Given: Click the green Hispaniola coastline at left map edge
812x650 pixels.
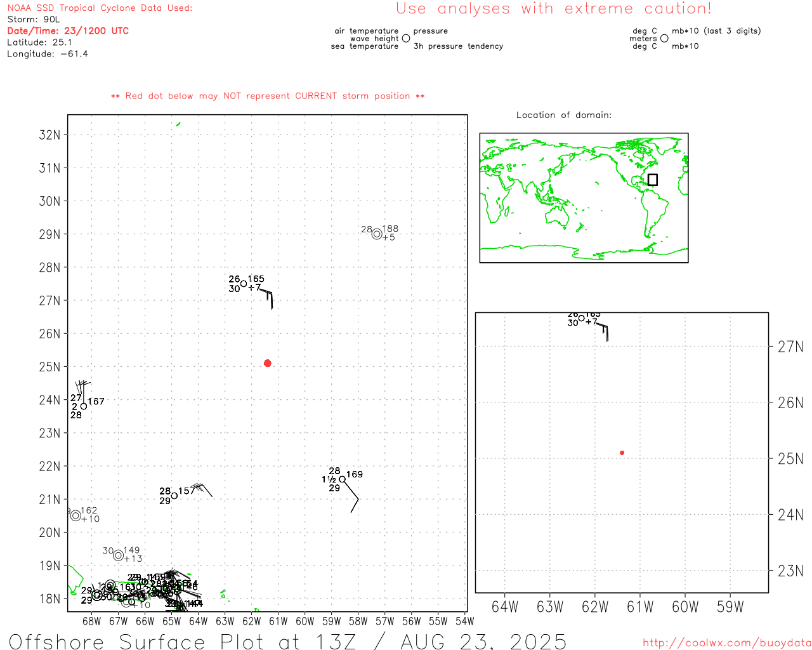Looking at the screenshot, I should pyautogui.click(x=74, y=580).
